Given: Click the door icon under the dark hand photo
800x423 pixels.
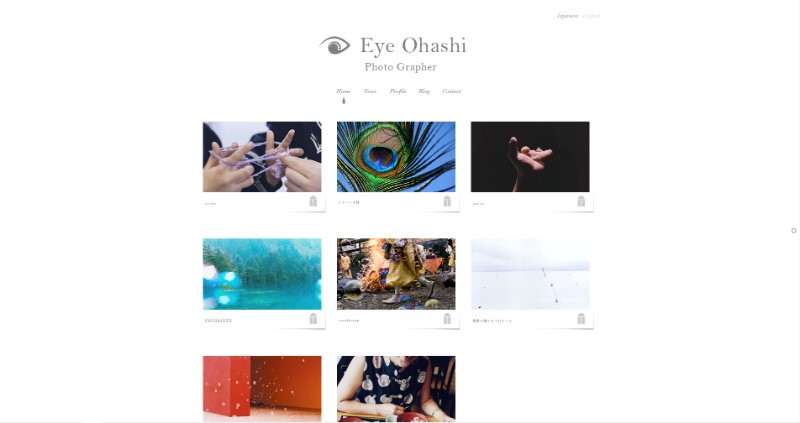Looking at the screenshot, I should point(581,201).
